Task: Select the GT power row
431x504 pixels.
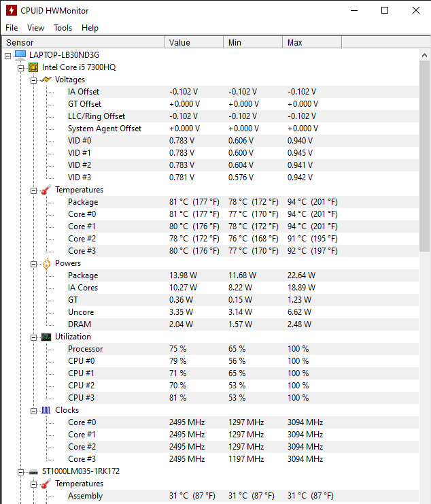Action: coord(243,300)
